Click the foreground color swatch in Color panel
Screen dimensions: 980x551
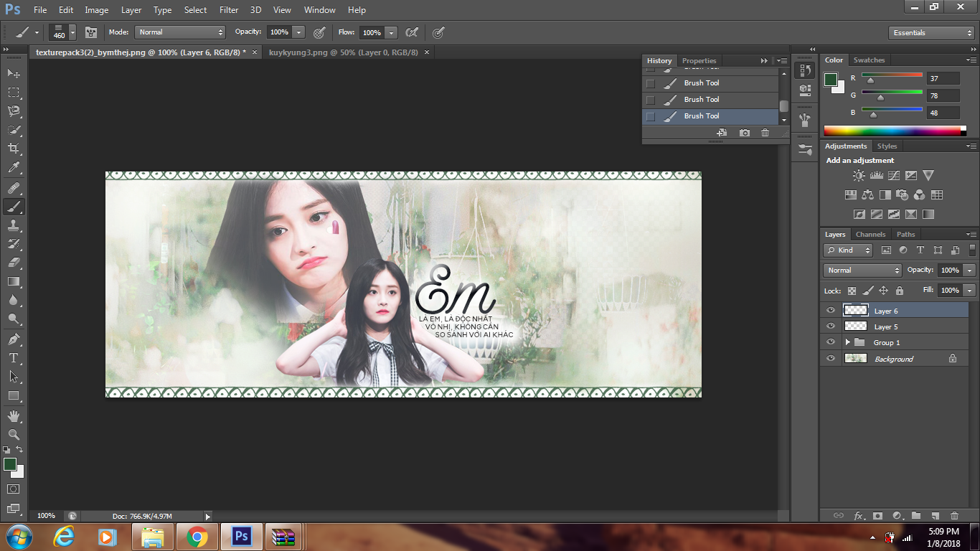click(x=831, y=79)
